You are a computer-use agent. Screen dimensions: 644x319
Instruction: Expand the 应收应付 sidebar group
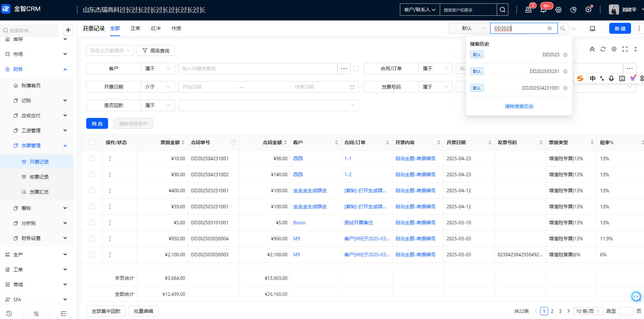coord(37,116)
